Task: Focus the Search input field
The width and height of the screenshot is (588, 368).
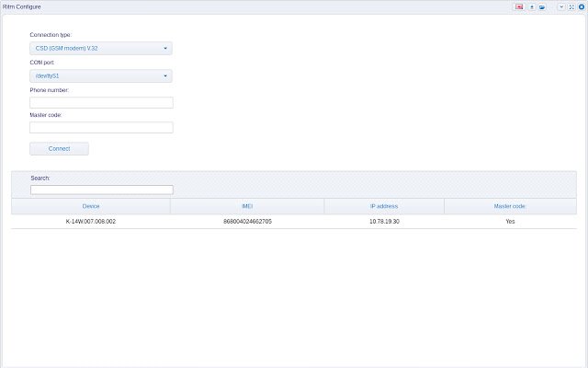Action: pyautogui.click(x=102, y=190)
